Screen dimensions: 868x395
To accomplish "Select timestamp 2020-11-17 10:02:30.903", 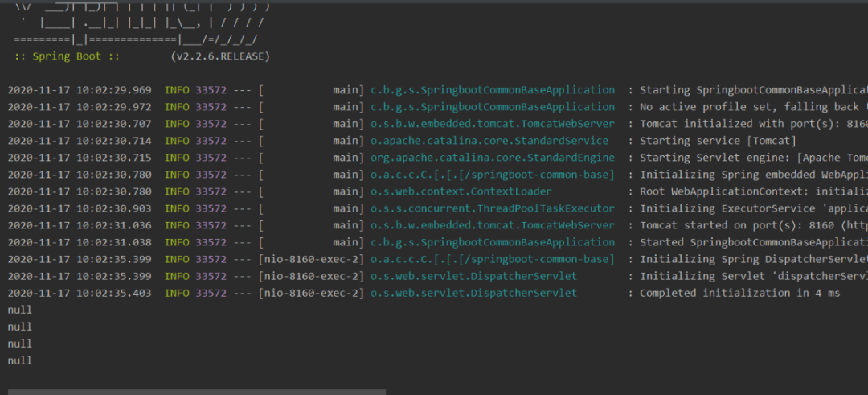I will point(79,209).
